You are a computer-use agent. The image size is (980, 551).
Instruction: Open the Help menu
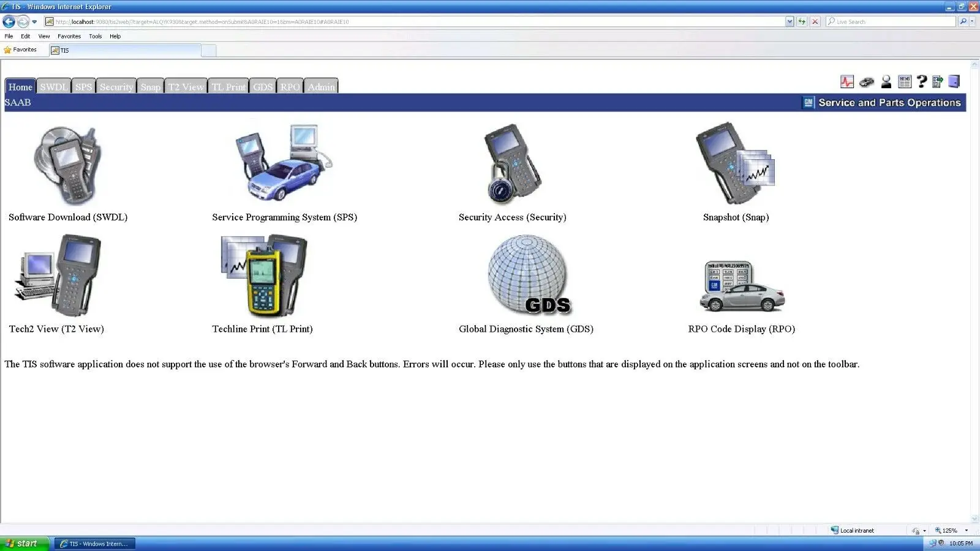coord(115,36)
